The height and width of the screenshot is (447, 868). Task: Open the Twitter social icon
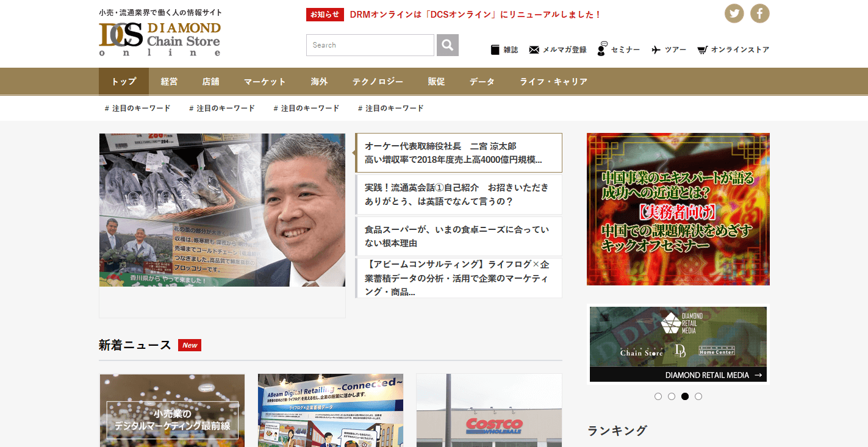pyautogui.click(x=734, y=13)
